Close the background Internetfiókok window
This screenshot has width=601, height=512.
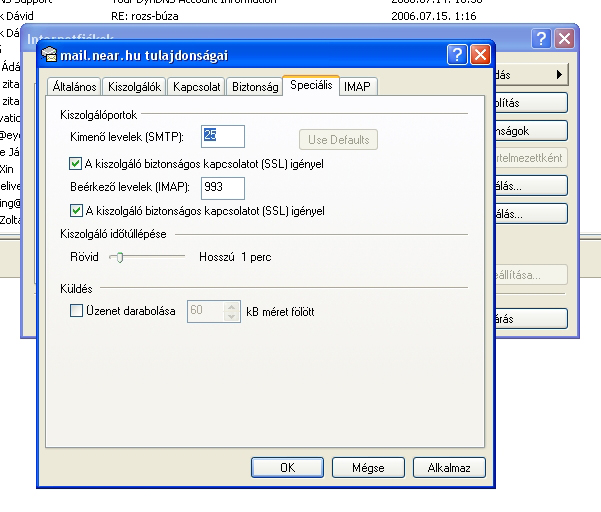[565, 39]
